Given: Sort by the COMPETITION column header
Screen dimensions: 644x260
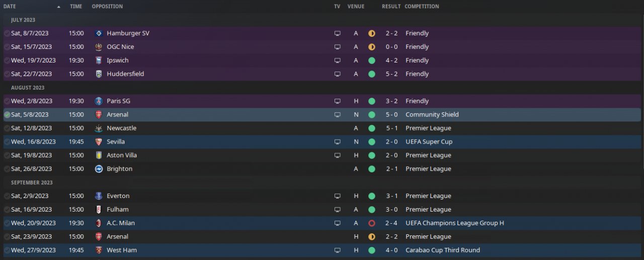Looking at the screenshot, I should point(422,7).
